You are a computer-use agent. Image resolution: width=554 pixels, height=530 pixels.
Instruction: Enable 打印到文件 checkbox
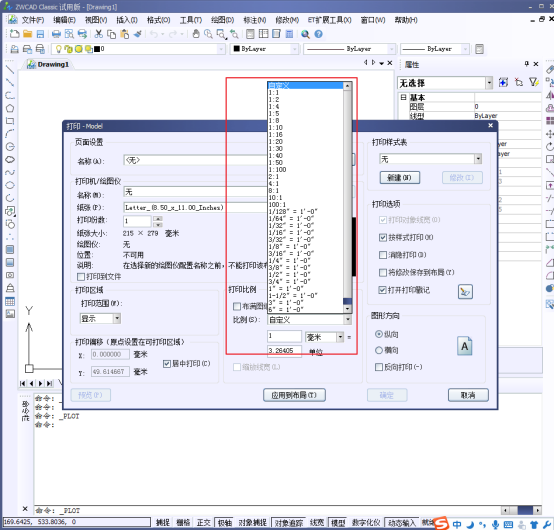(81, 277)
